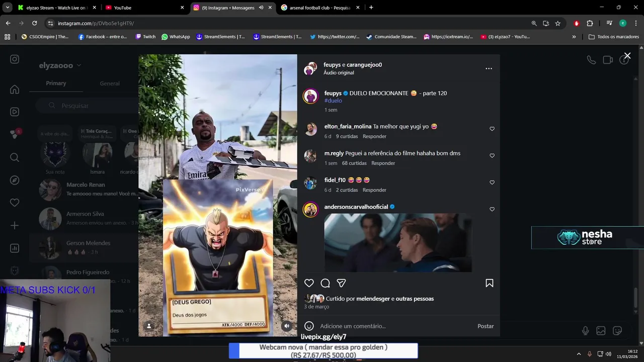
Task: Open Explore compass icon
Action: [15, 180]
